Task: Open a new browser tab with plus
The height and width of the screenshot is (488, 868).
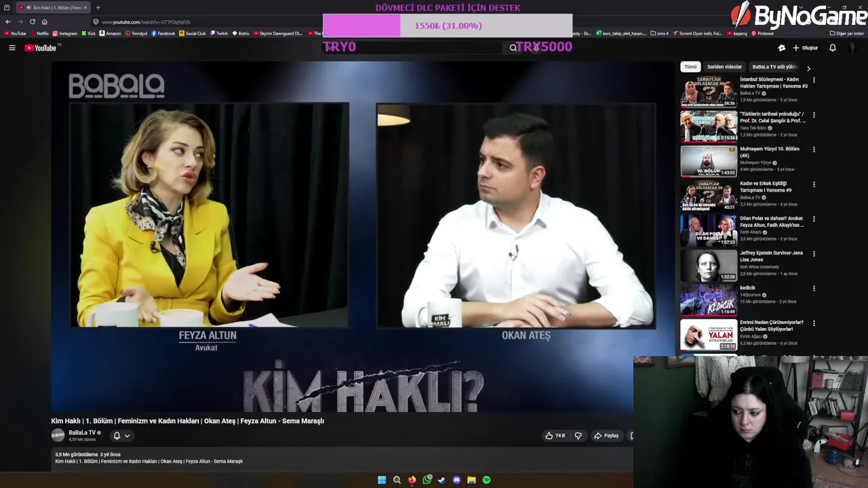Action: [x=98, y=7]
